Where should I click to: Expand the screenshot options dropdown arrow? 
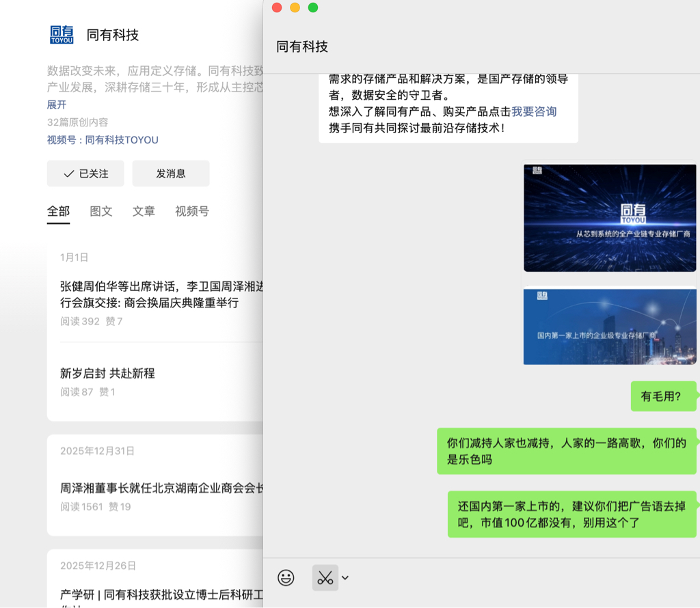345,578
